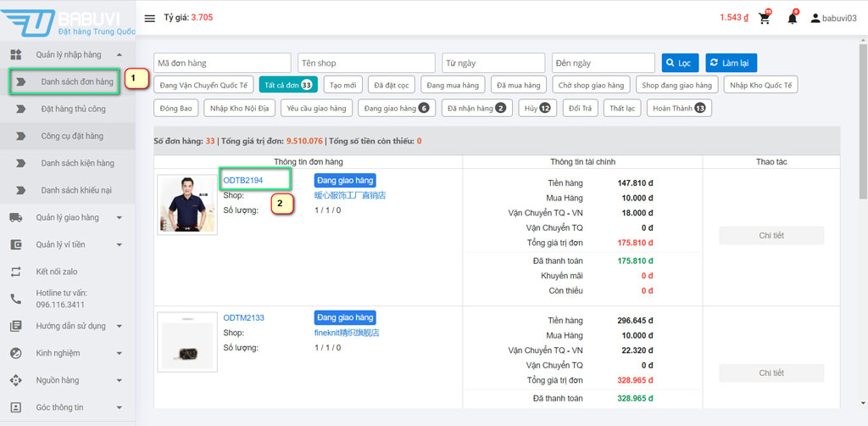Click the Hotline tư vấn phone icon
Viewport: 868px width, 426px height.
pyautogui.click(x=15, y=299)
